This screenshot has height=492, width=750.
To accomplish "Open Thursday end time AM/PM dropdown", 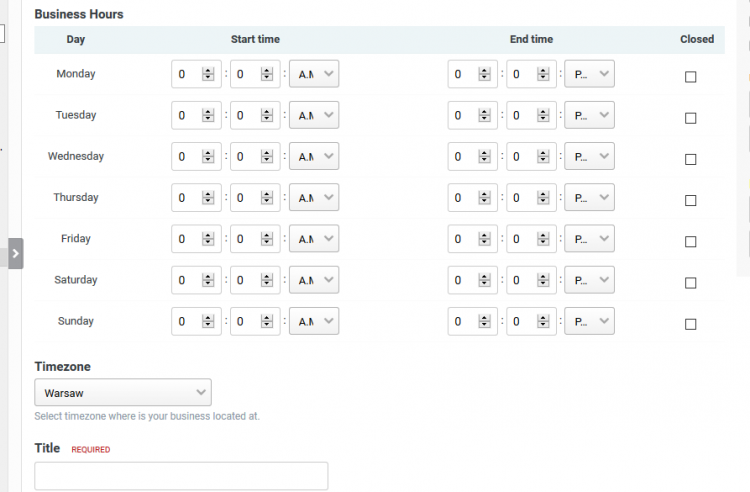I will [590, 197].
